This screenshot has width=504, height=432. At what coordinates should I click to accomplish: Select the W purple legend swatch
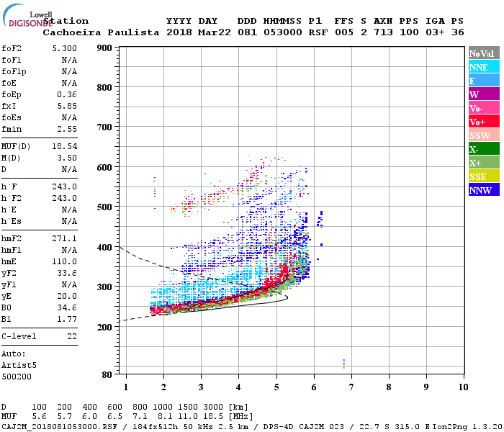[x=484, y=94]
